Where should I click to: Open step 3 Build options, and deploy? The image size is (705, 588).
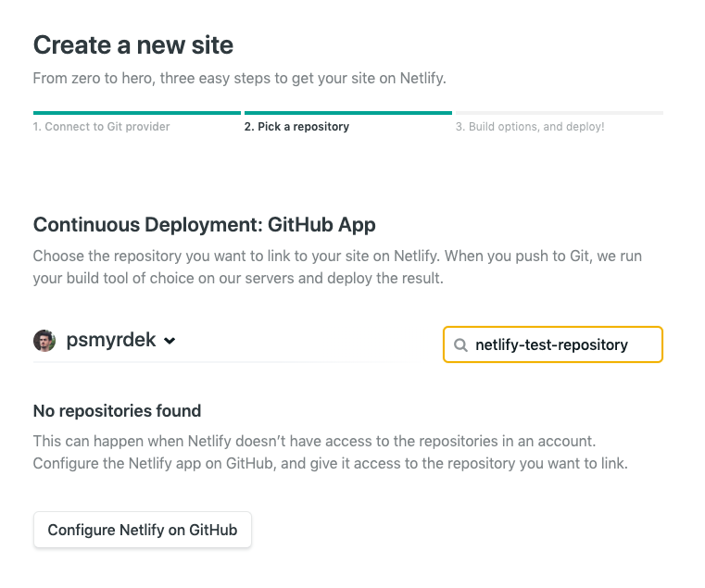coord(530,127)
